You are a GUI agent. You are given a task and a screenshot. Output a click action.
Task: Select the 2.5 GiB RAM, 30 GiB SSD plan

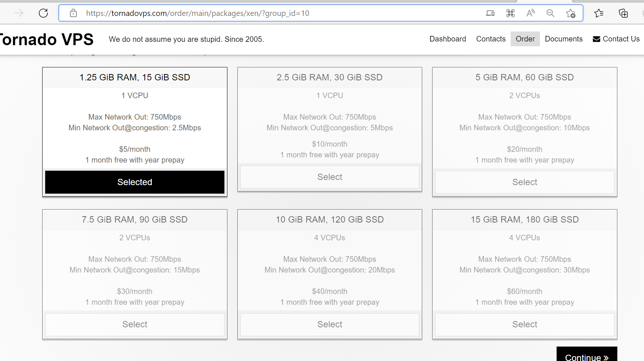(330, 177)
